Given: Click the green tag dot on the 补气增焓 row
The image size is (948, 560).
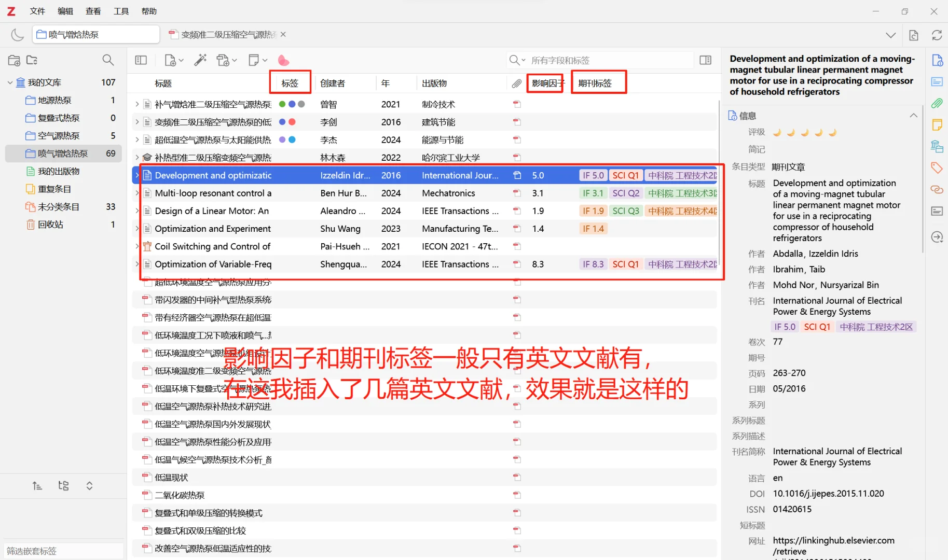Looking at the screenshot, I should [x=282, y=104].
